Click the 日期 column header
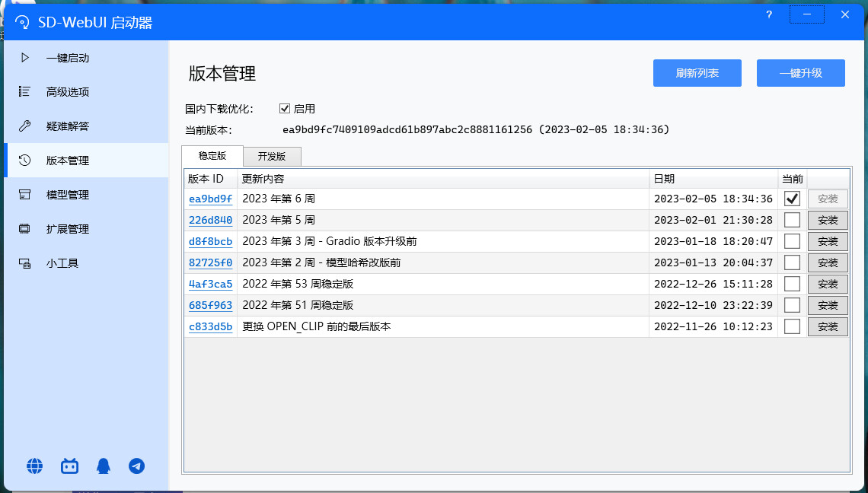The image size is (868, 493). pos(713,179)
